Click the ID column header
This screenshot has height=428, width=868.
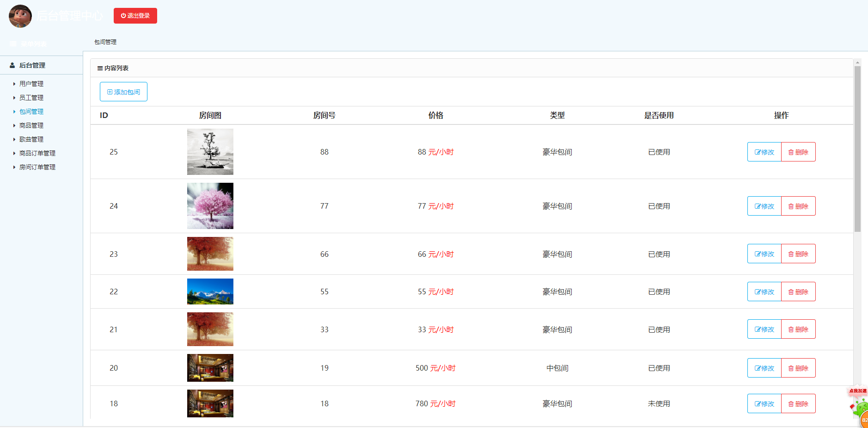coord(104,115)
